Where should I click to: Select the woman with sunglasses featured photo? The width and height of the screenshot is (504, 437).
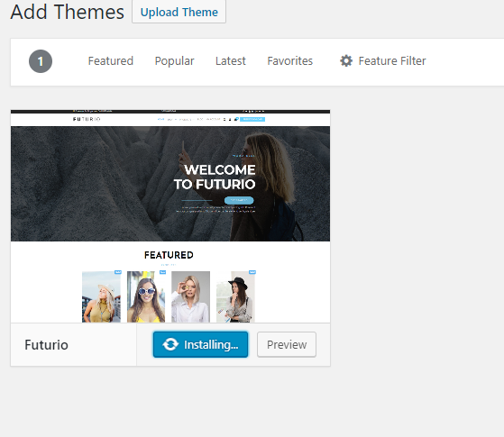coord(146,296)
